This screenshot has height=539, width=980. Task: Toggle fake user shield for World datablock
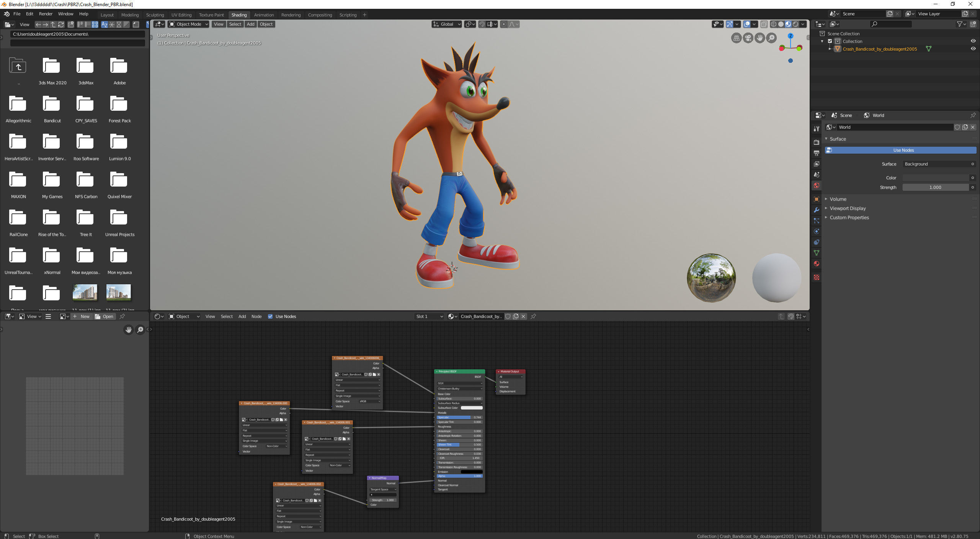pyautogui.click(x=957, y=127)
